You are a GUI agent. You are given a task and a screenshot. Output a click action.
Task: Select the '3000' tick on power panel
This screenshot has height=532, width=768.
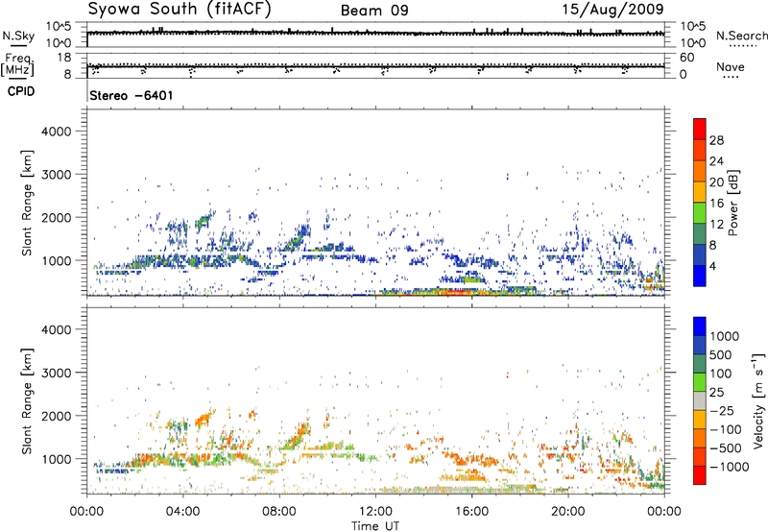pyautogui.click(x=57, y=175)
